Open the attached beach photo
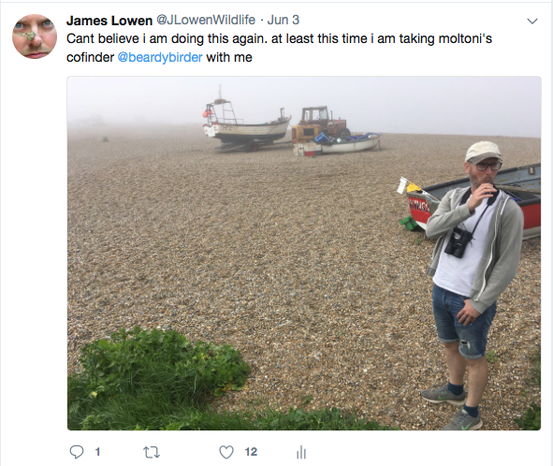Viewport: 553px width, 466px height. click(304, 253)
